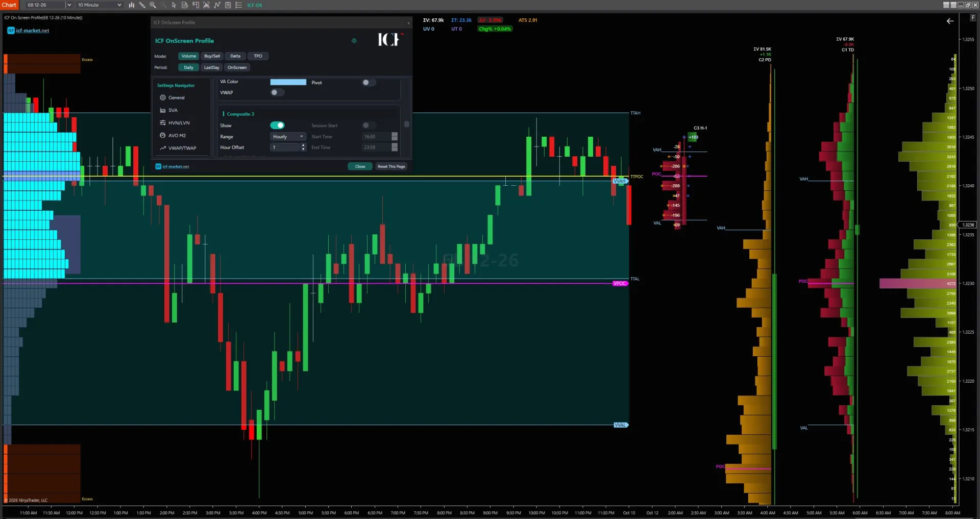Adjust the Start Time 16:30 spinner
The image size is (980, 519).
click(395, 137)
